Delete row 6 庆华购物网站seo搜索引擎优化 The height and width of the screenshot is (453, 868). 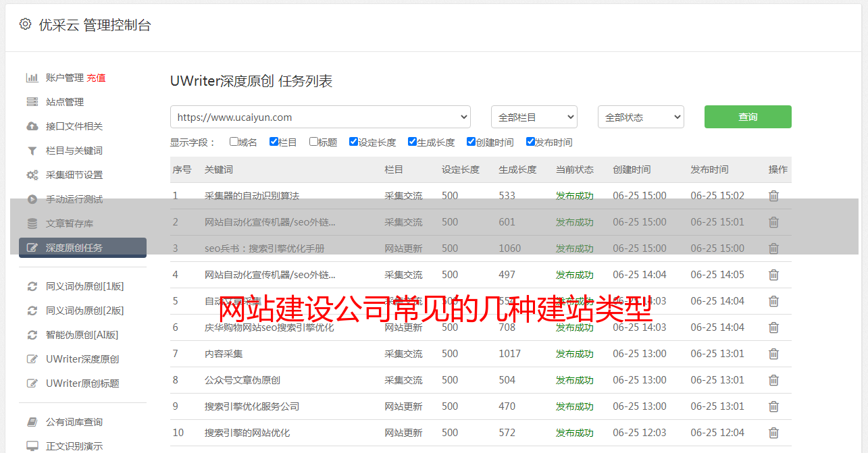tap(773, 327)
